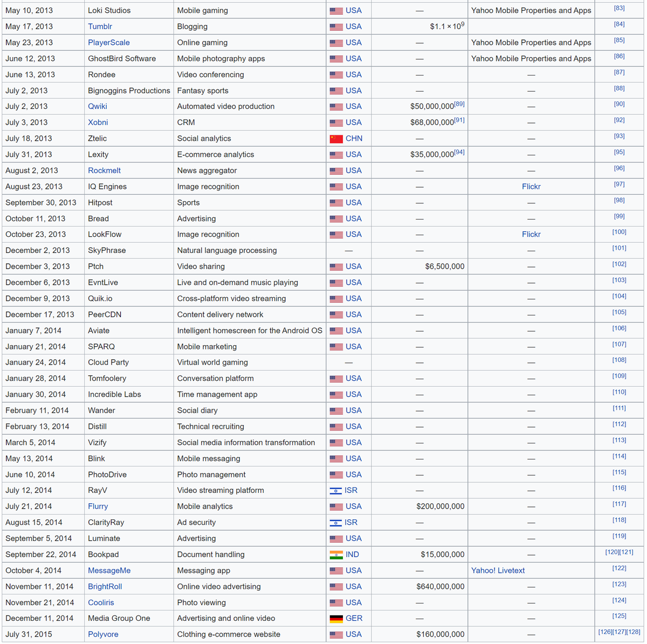Open the Flurry link
This screenshot has height=644, width=647.
[x=98, y=506]
